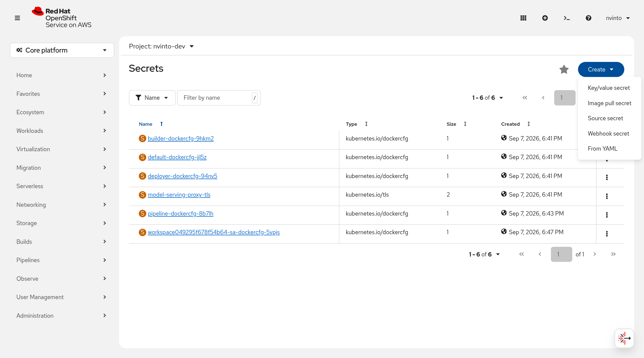Expand the Serverless navigation section
Viewport: 644px width, 358px height.
pos(62,186)
